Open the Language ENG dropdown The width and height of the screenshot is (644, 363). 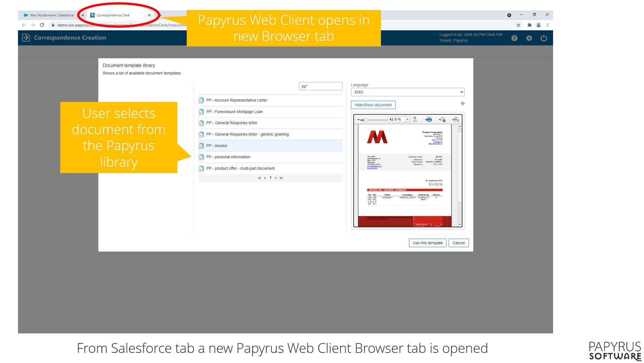[x=408, y=92]
